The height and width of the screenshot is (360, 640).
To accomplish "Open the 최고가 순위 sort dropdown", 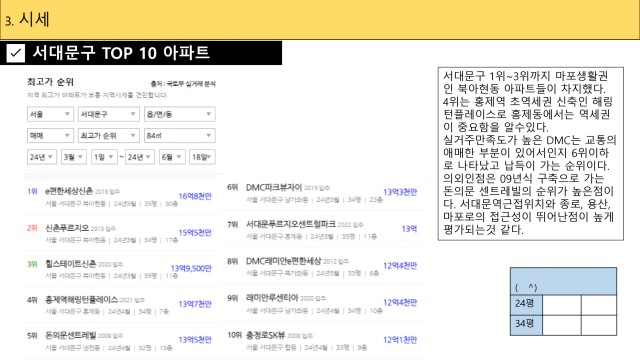I will pos(109,136).
